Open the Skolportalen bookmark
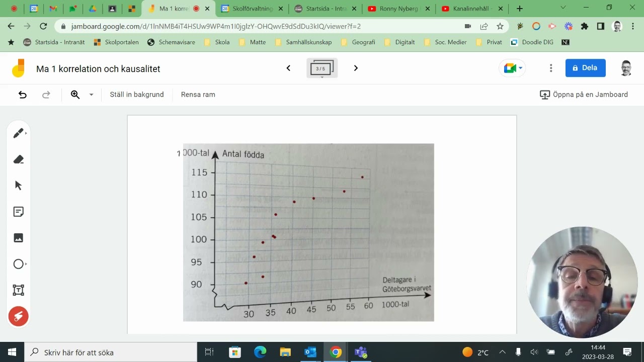This screenshot has height=362, width=644. (x=116, y=42)
